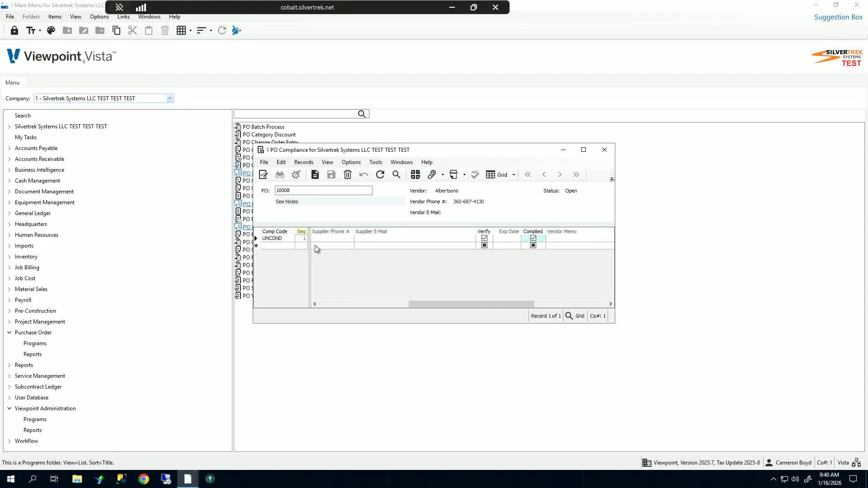Click the binoculars find icon in PO Compliance toolbar

pos(280,175)
